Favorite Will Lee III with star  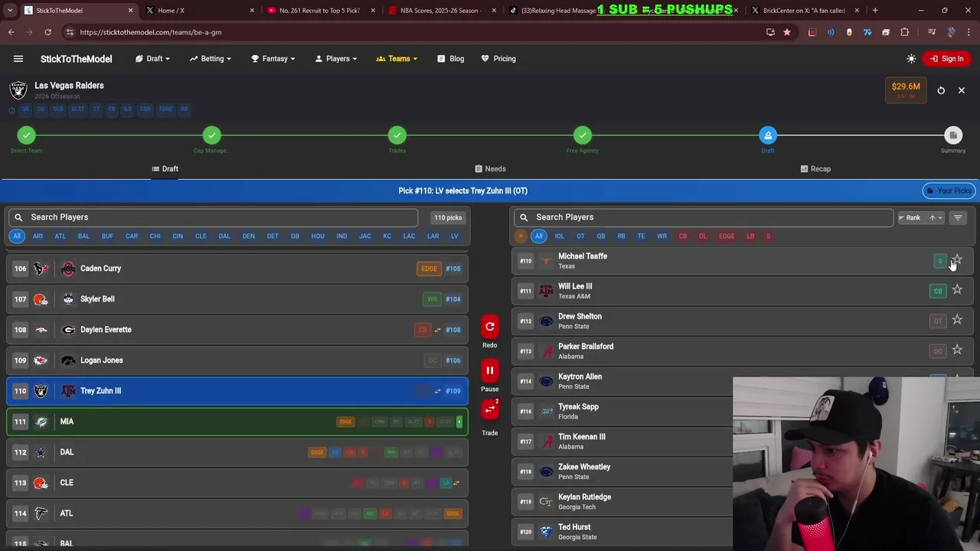tap(957, 290)
